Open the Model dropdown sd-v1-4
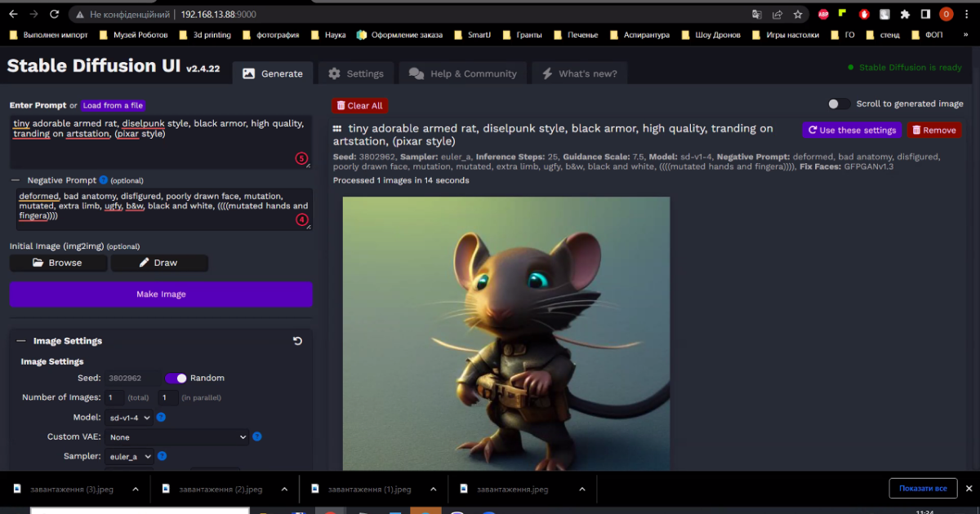980x514 pixels. (x=130, y=418)
